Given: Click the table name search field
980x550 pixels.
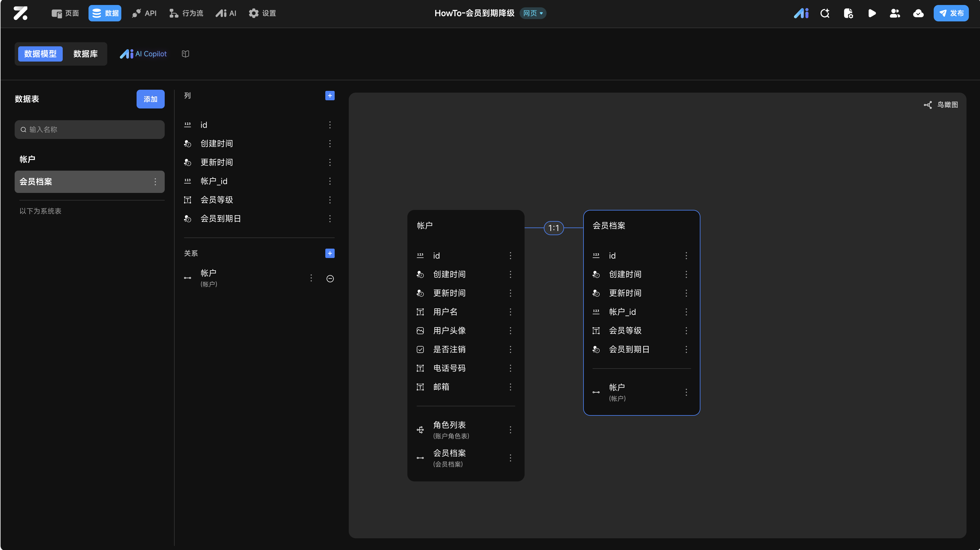Looking at the screenshot, I should (89, 129).
